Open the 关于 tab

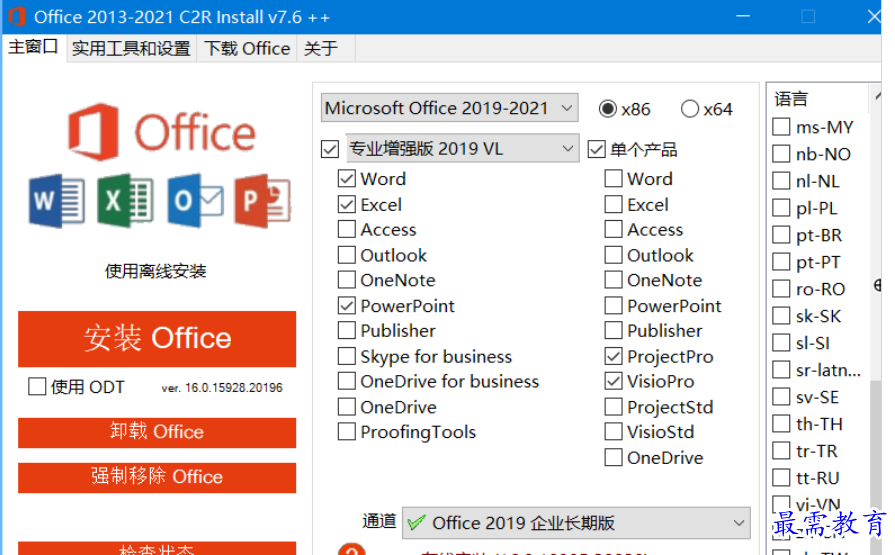[321, 49]
